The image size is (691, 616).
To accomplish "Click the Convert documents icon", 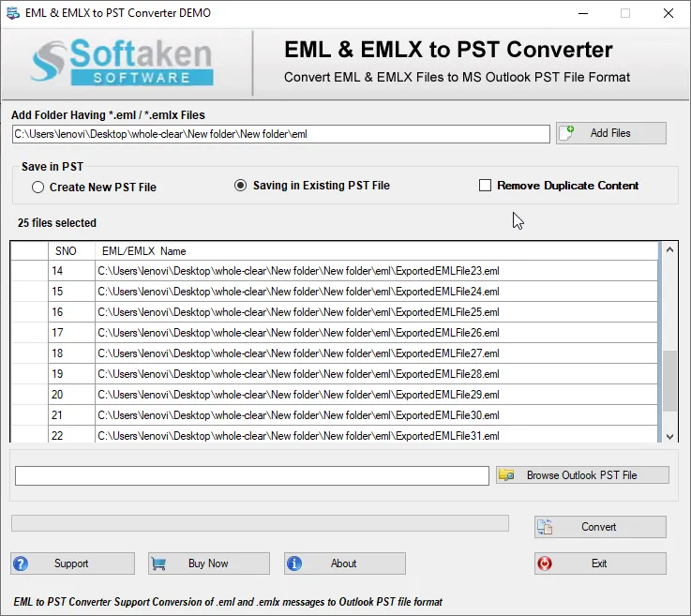I will click(x=545, y=527).
